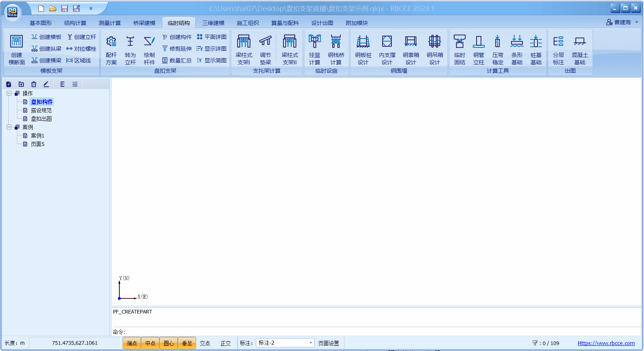
Task: Open the 梁柱式支架 calculation tool
Action: [x=243, y=49]
